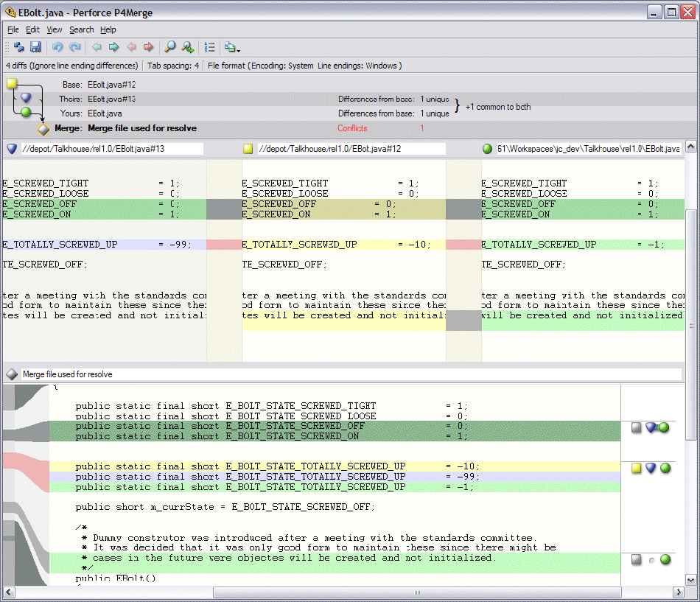Screen dimensions: 700x602
Task: Toggle blue theirs triangle for the TOTALLY_SCREWED_UP conflict
Action: click(651, 468)
